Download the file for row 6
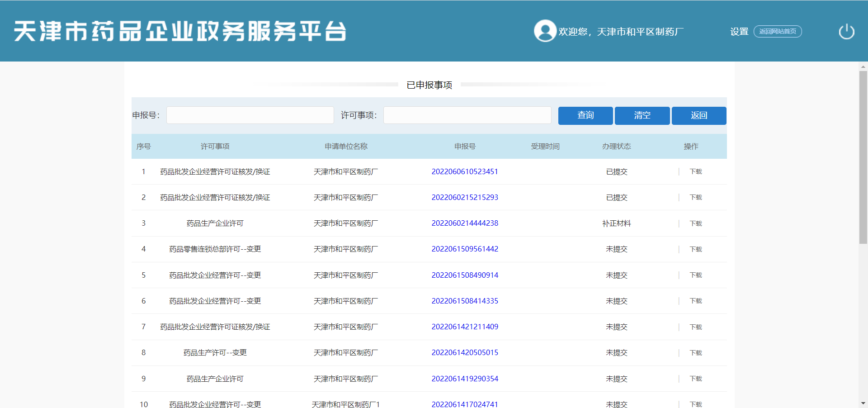This screenshot has height=408, width=868. click(x=695, y=301)
